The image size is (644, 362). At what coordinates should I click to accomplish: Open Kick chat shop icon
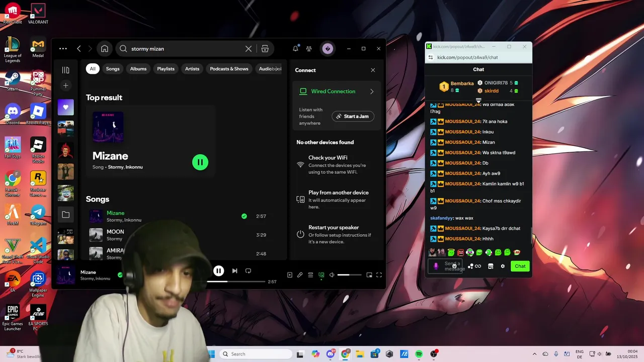[491, 266]
